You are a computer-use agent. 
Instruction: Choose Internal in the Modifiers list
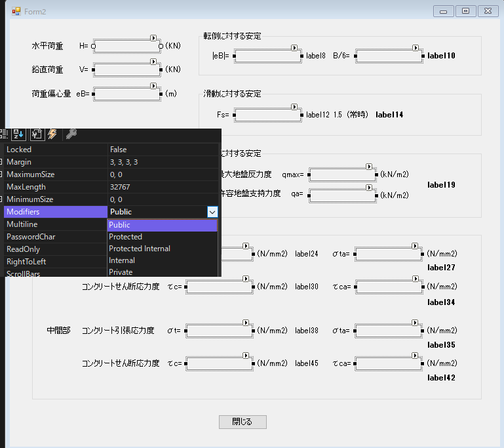click(x=163, y=260)
